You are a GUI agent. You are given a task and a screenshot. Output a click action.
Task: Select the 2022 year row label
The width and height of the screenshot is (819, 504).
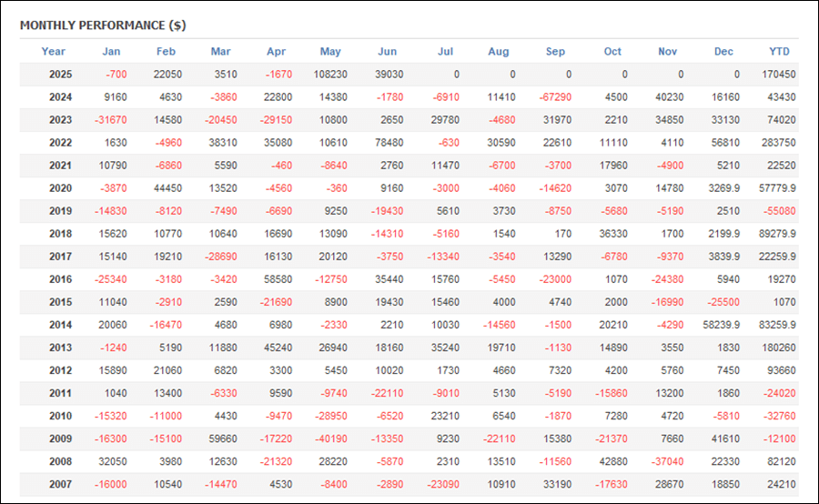coord(61,143)
